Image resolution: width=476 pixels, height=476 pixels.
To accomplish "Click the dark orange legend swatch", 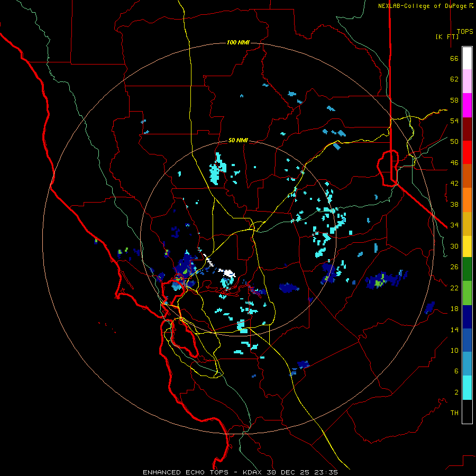I will [x=467, y=176].
